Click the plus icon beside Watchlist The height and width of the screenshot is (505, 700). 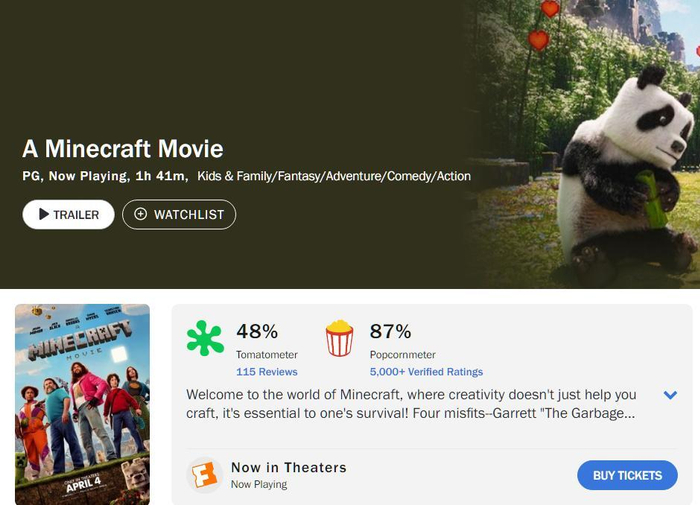point(140,214)
